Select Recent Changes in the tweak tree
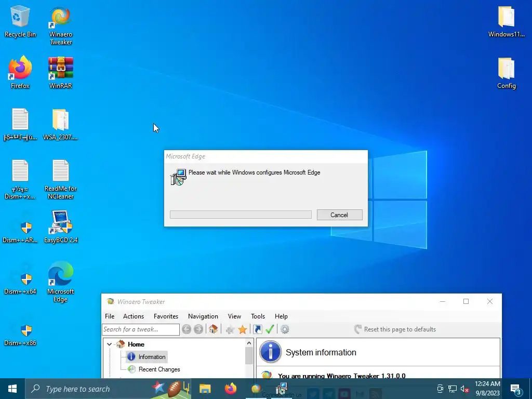532x399 pixels. pyautogui.click(x=154, y=369)
